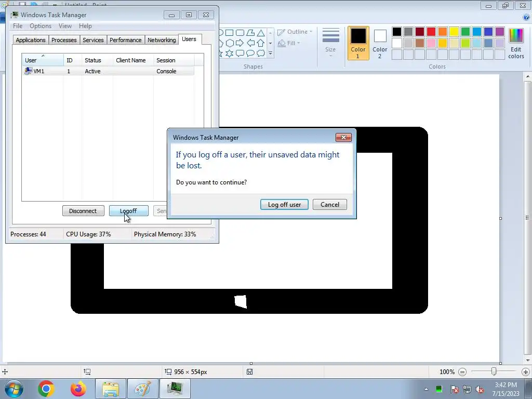Open Windows Explorer from the taskbar
The image size is (532, 399).
click(111, 389)
